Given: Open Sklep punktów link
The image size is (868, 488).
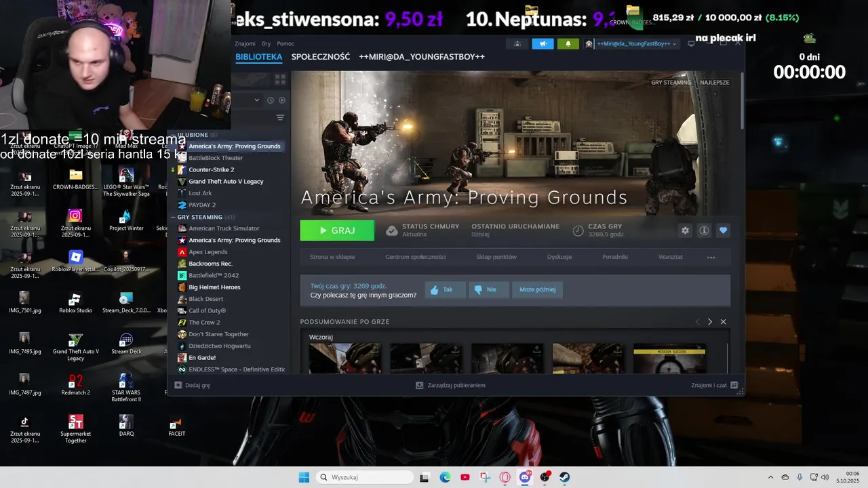Looking at the screenshot, I should 496,257.
